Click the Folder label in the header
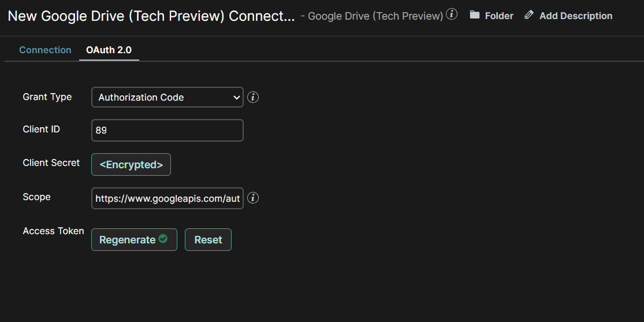The image size is (644, 322). tap(499, 16)
